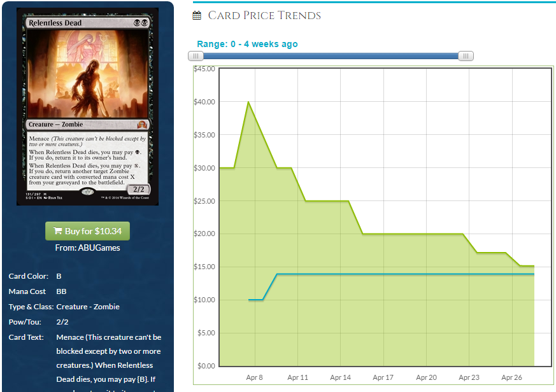Click the Apr 14 date label

coord(340,377)
